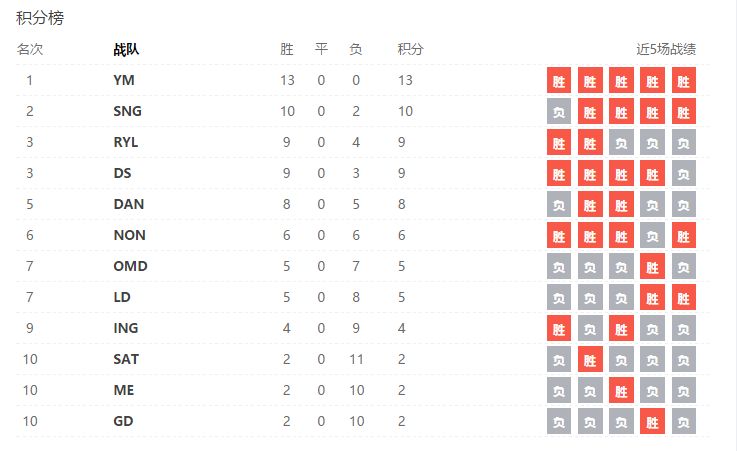737x451 pixels.
Task: Click YM's first recent-match win badge
Action: (559, 81)
